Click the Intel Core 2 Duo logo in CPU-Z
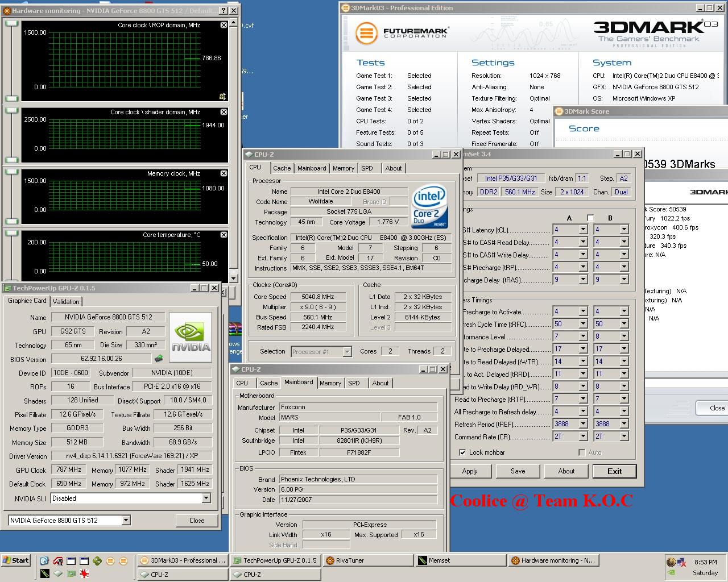 429,205
